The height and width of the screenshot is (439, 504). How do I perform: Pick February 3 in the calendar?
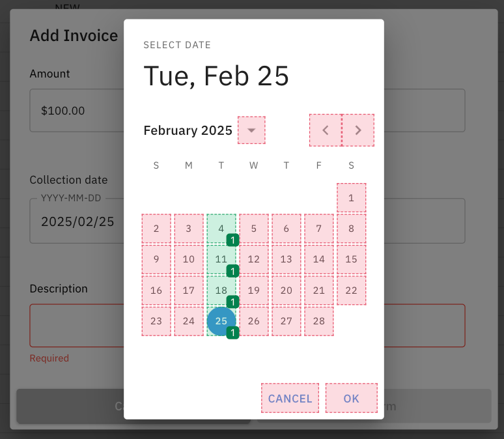point(189,229)
